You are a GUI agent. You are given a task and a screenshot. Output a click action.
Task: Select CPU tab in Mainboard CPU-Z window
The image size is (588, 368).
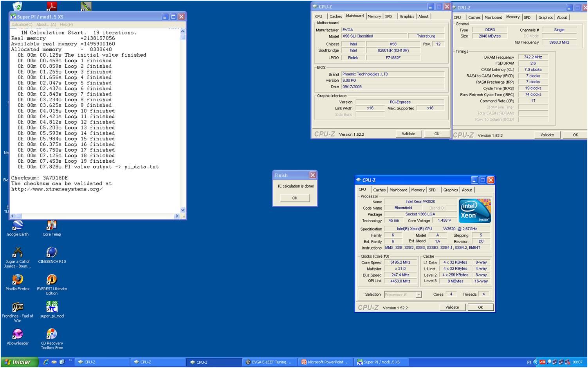tap(319, 16)
